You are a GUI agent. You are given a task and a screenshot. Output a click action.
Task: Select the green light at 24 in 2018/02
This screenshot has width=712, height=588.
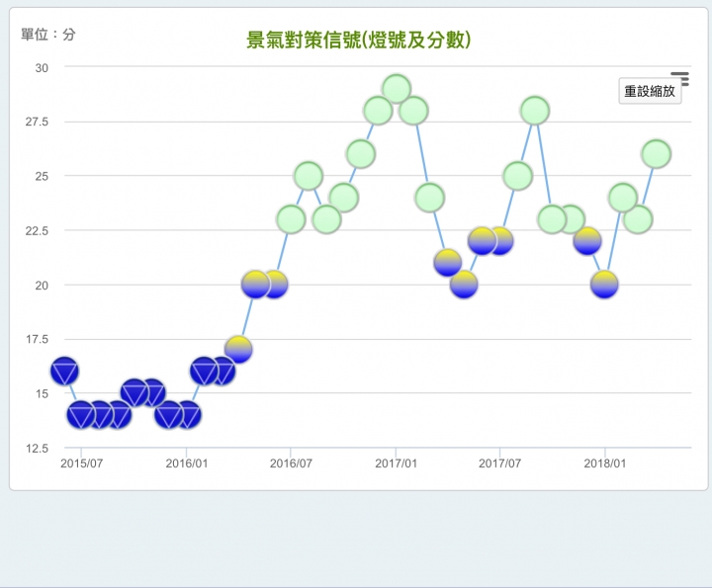pyautogui.click(x=623, y=198)
